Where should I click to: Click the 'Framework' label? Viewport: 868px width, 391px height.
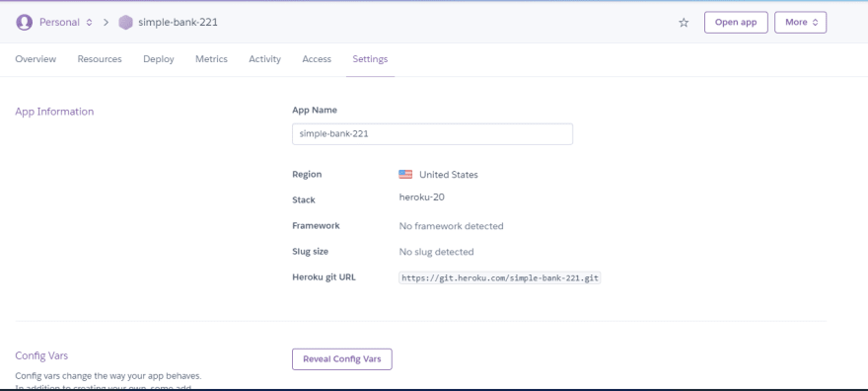pyautogui.click(x=316, y=225)
